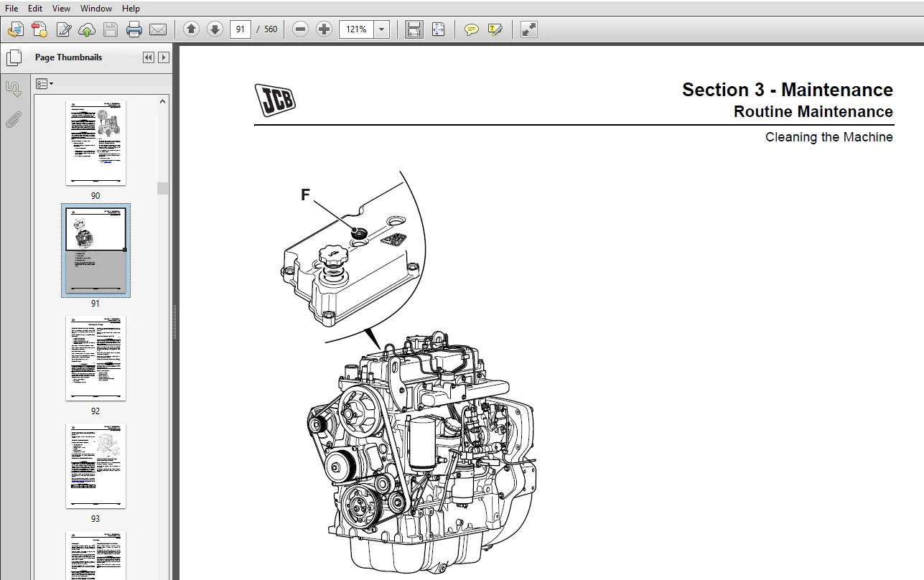Click the Highlight Text tool icon
Image resolution: width=924 pixels, height=580 pixels.
[495, 29]
